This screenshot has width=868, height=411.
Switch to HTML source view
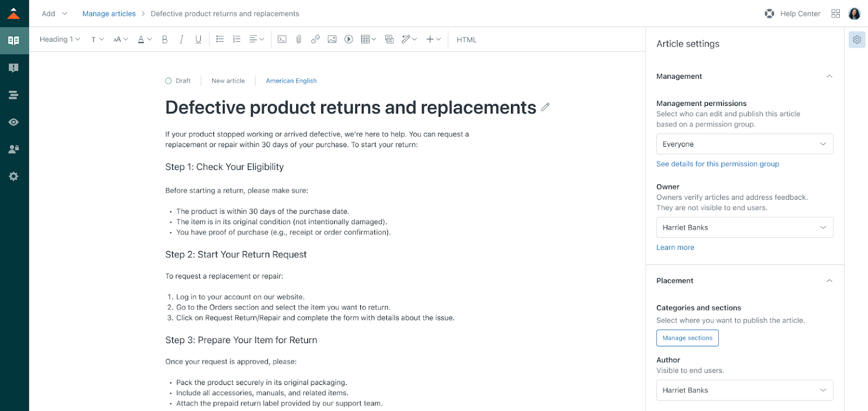click(x=467, y=40)
